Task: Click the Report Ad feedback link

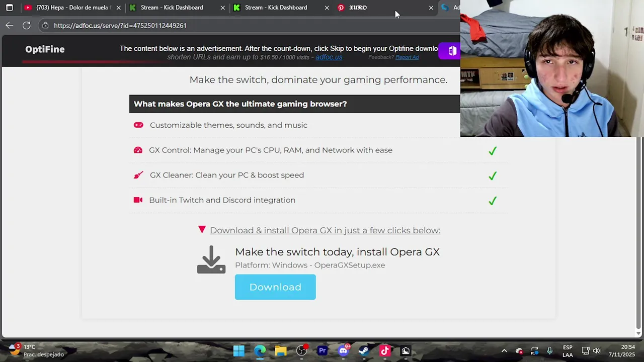Action: click(x=407, y=57)
